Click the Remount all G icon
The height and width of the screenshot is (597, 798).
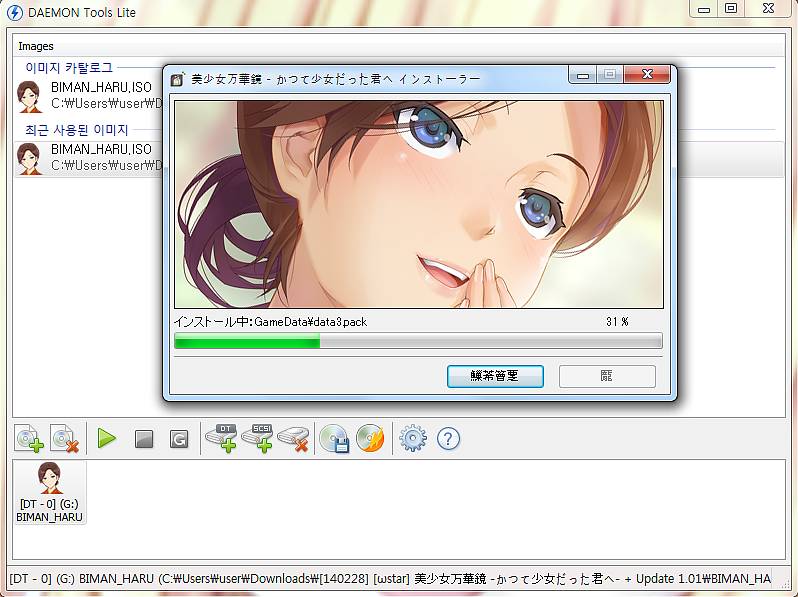pyautogui.click(x=179, y=439)
